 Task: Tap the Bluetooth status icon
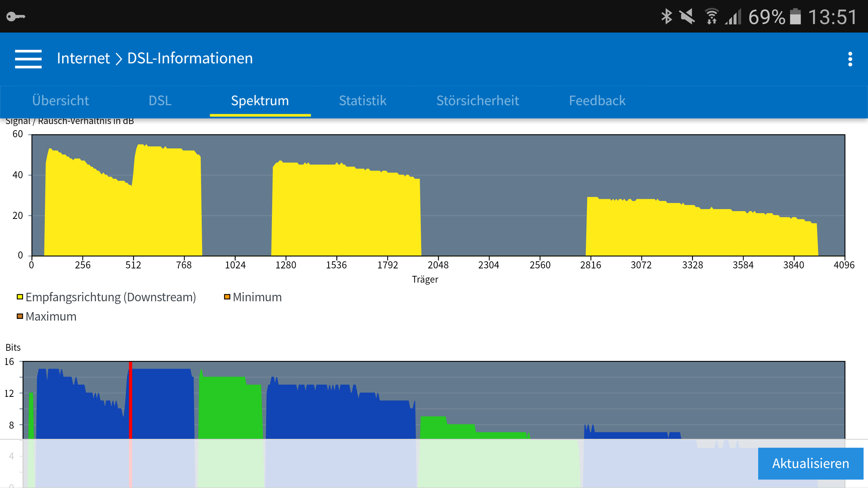pos(666,16)
